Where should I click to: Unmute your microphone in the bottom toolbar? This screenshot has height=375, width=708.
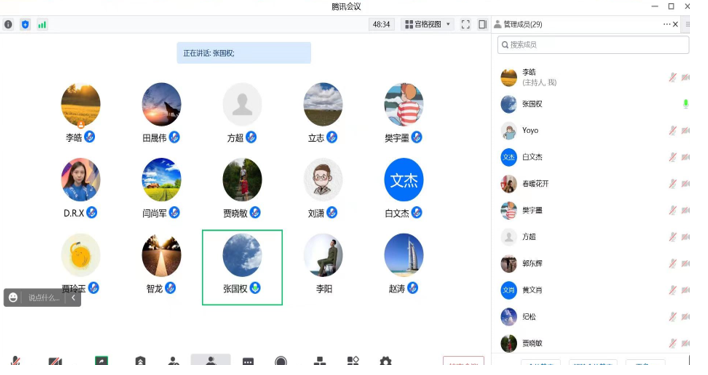pos(16,361)
